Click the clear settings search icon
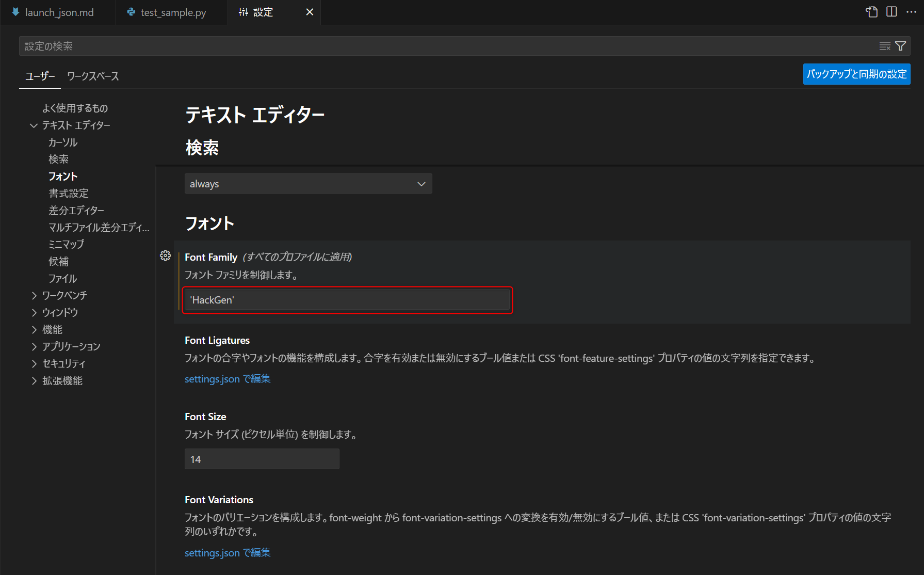This screenshot has width=924, height=575. [x=883, y=45]
